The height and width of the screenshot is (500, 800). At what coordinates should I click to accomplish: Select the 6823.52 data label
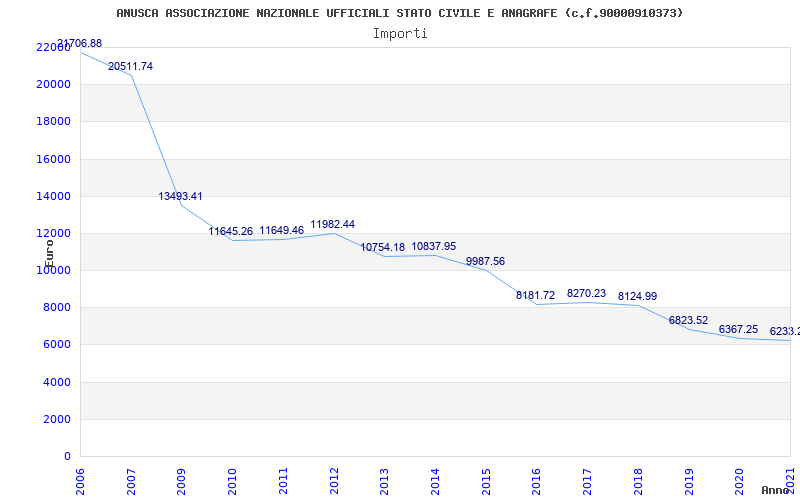tap(688, 320)
